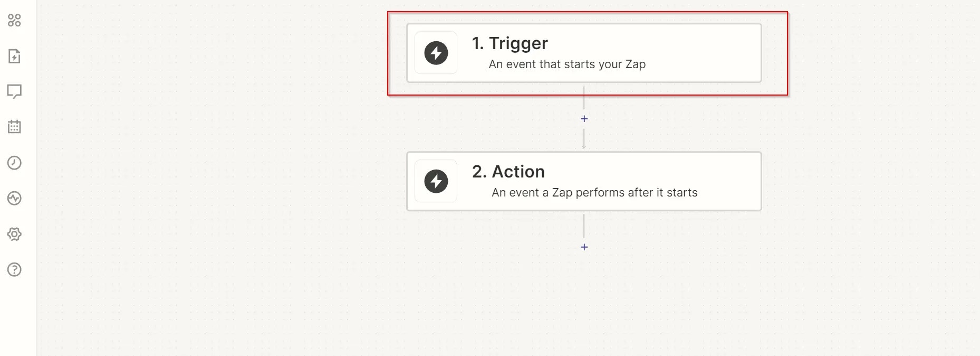The height and width of the screenshot is (356, 980).
Task: Click the arrow connector entering Action step
Action: [584, 140]
